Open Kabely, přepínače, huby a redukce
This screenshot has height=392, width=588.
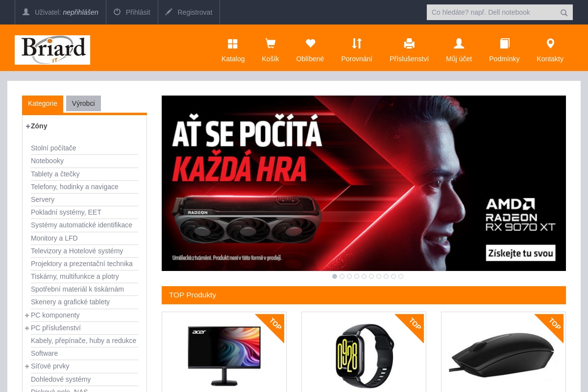pos(83,341)
